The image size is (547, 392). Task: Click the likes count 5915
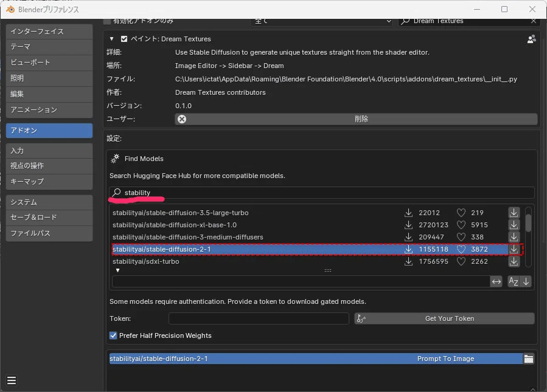coord(479,225)
